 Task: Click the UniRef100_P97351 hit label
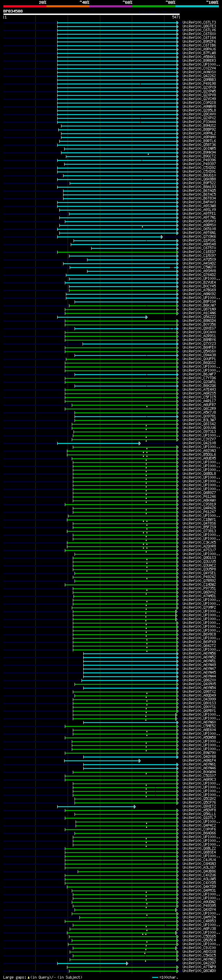pos(199,588)
